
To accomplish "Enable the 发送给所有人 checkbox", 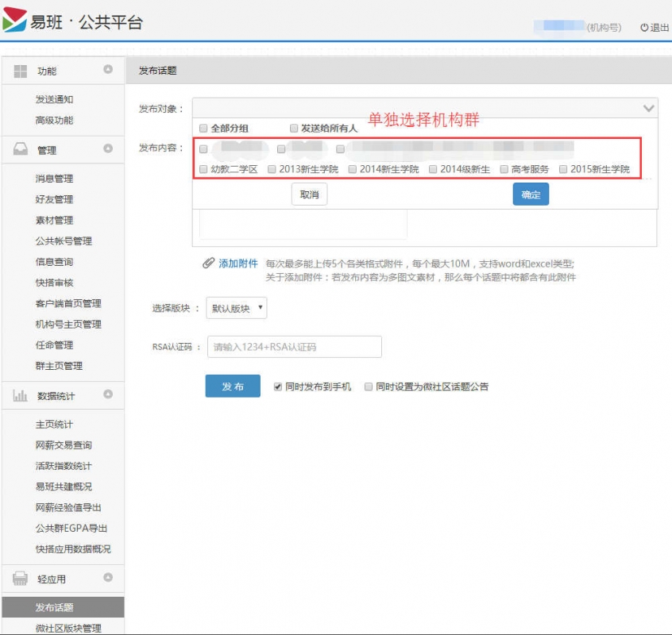I will [x=294, y=128].
